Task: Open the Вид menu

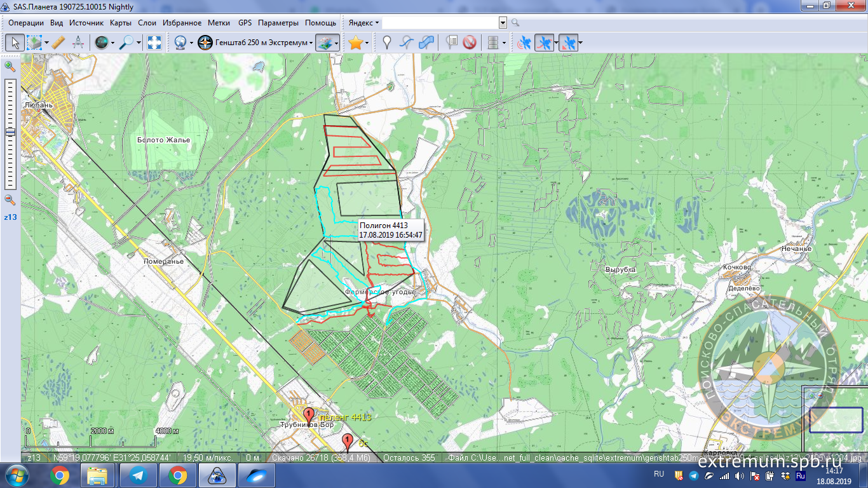Action: pyautogui.click(x=57, y=23)
